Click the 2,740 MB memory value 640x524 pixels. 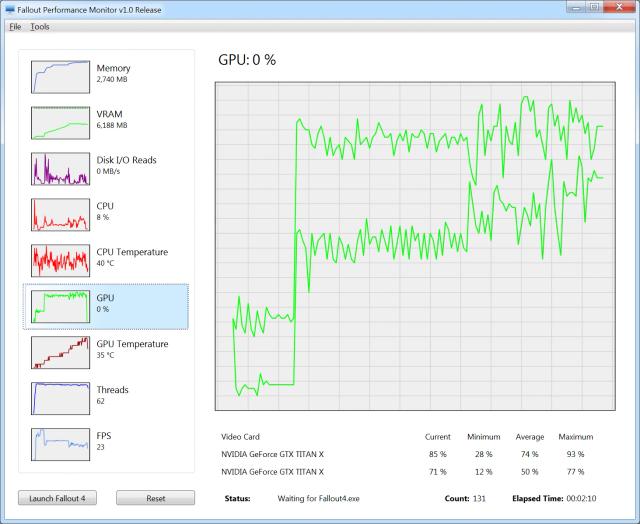tap(112, 80)
